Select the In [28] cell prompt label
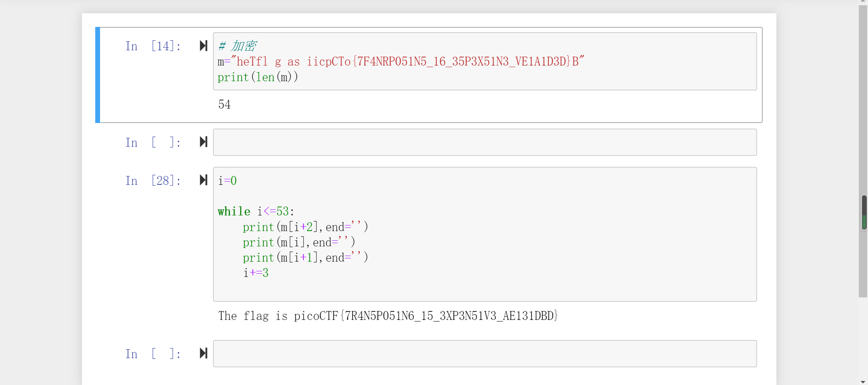Screen dimensions: 868x385 [x=152, y=180]
